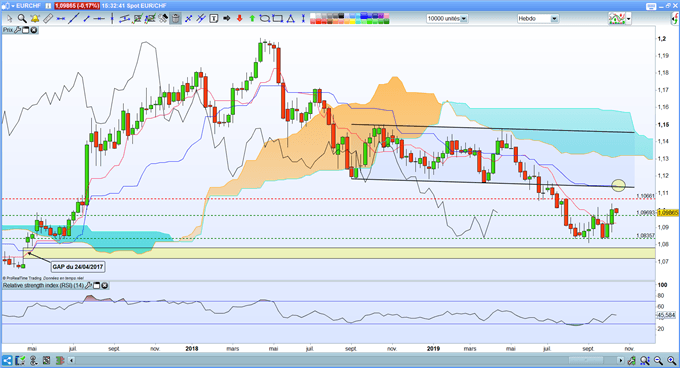This screenshot has height=368, width=680.
Task: Zoom out with minus magnifier
Action: point(658,360)
